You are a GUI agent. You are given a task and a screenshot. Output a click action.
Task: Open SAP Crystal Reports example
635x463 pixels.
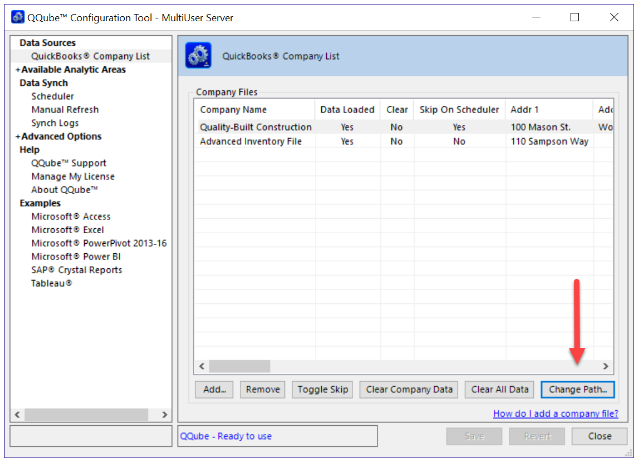77,270
